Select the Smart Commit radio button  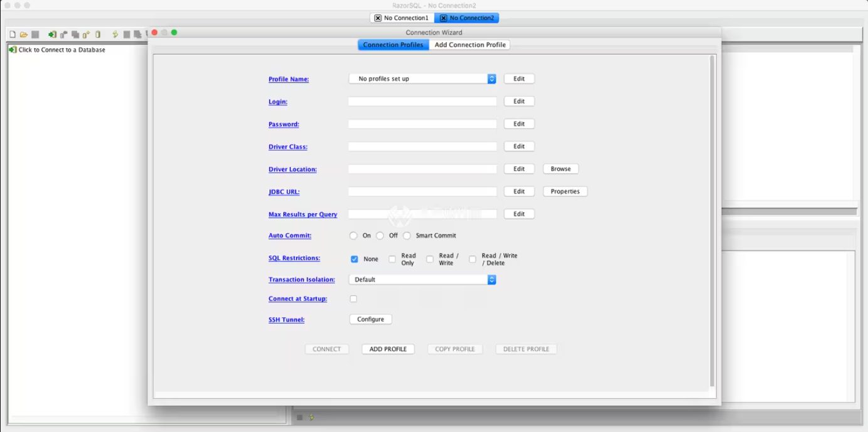[407, 236]
